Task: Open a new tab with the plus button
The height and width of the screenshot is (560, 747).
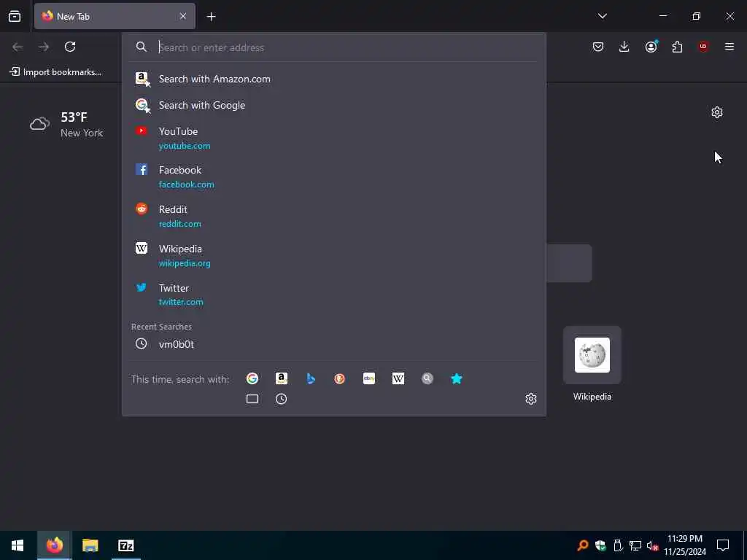Action: (x=211, y=17)
